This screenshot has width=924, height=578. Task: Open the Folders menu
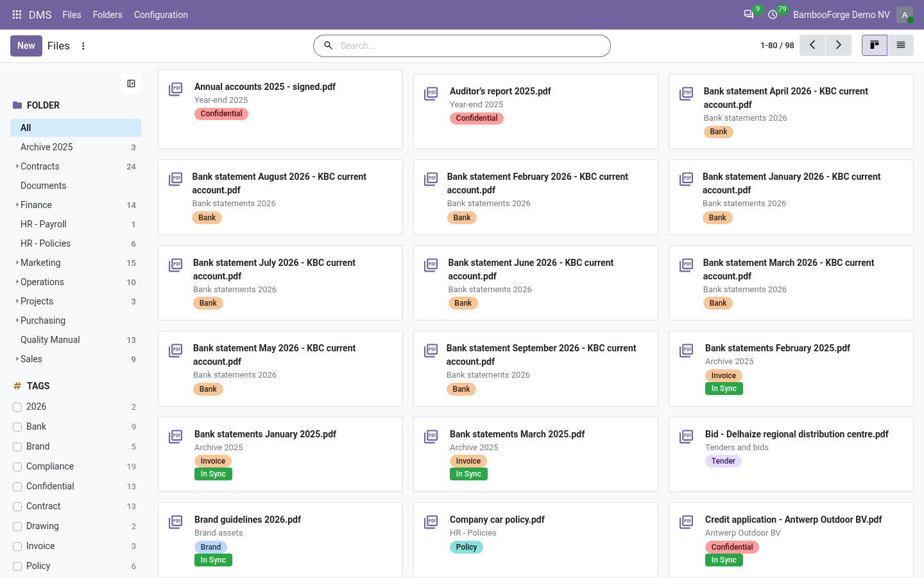(107, 15)
